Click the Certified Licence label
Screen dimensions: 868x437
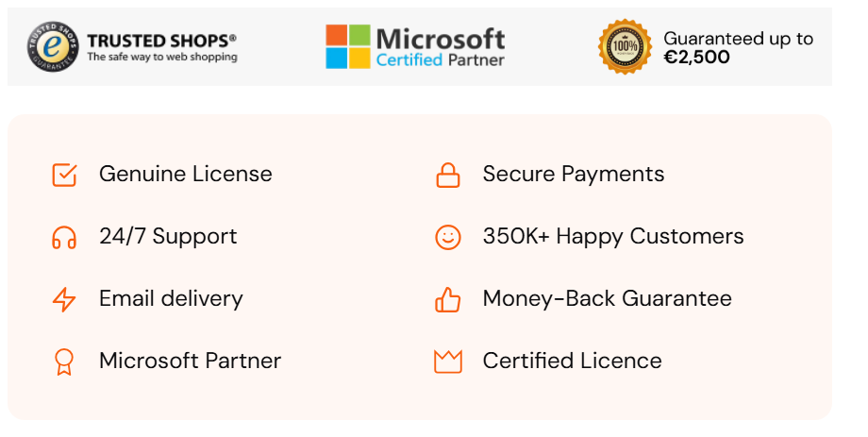point(572,361)
